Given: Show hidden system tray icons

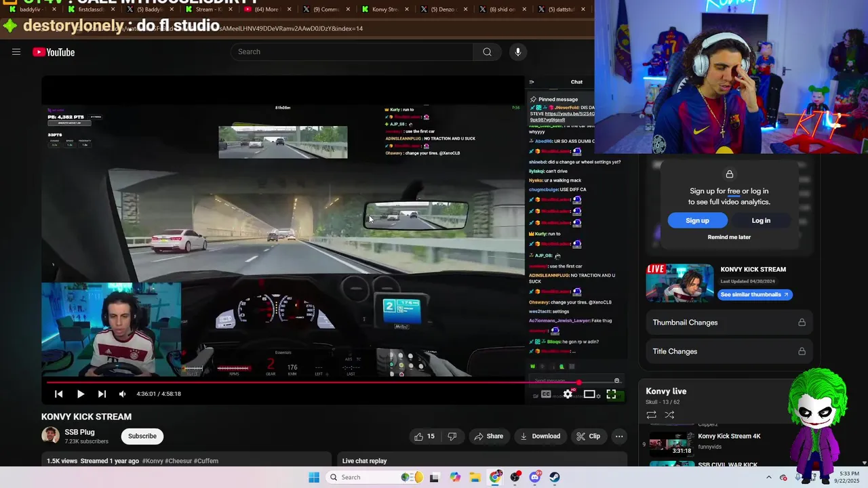Looking at the screenshot, I should pos(769,477).
